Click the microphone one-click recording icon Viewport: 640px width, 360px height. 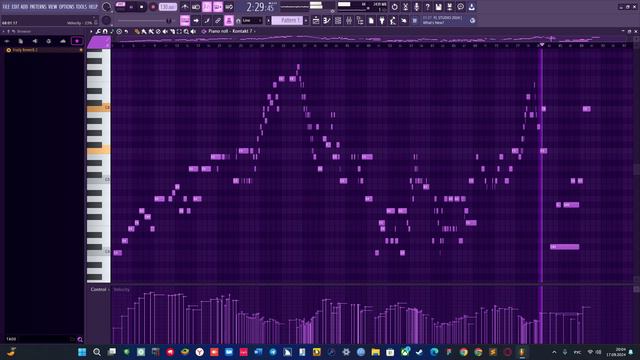(x=416, y=7)
